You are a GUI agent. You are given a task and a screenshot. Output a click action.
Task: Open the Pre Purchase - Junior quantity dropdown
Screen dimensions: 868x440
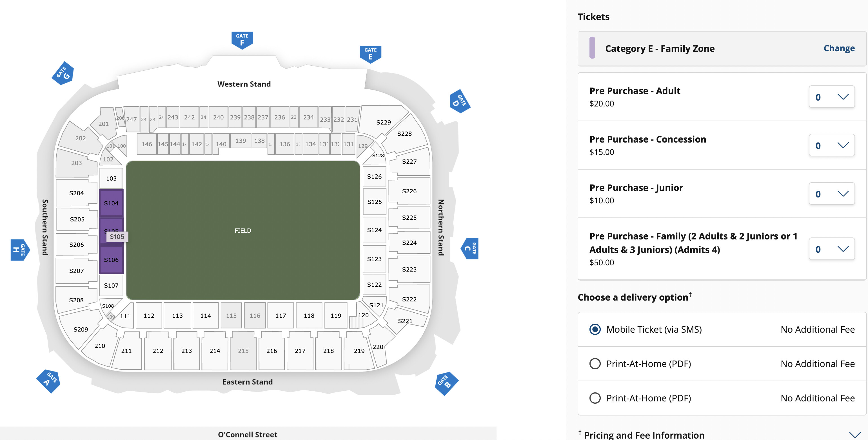832,194
